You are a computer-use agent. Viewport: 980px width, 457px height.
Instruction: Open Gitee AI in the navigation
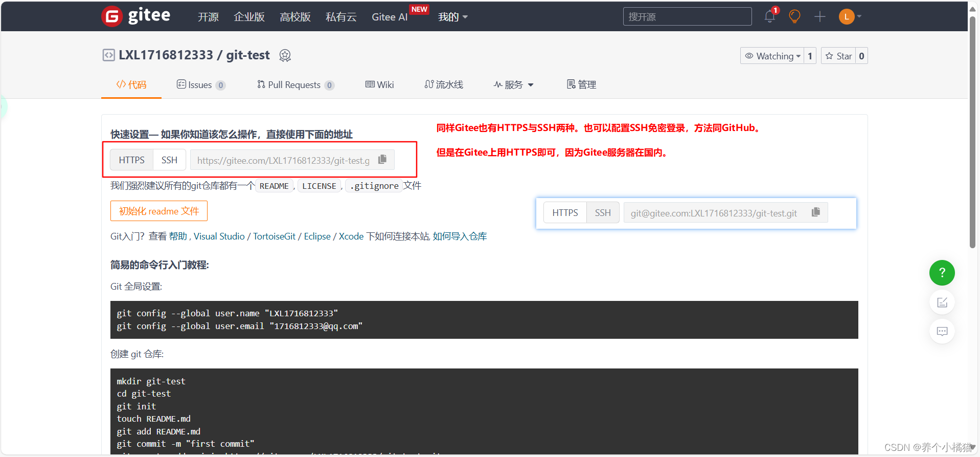click(x=390, y=17)
